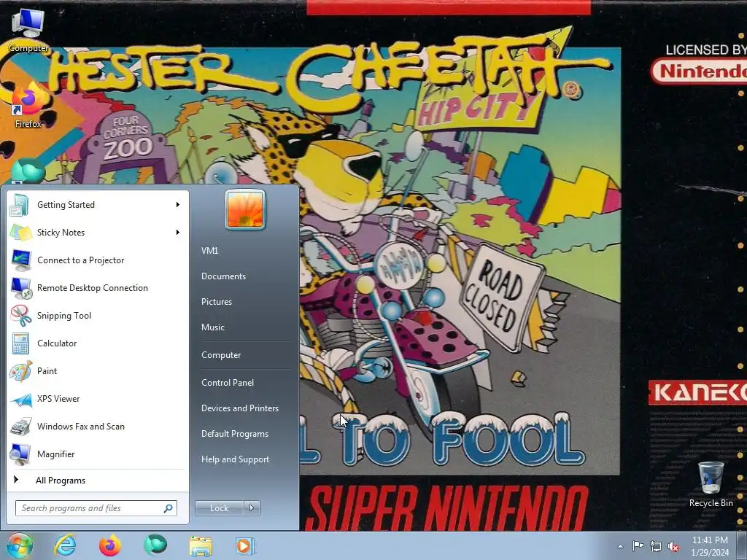Viewport: 747px width, 560px height.
Task: Open Windows Explorer folder on taskbar
Action: pos(201,545)
